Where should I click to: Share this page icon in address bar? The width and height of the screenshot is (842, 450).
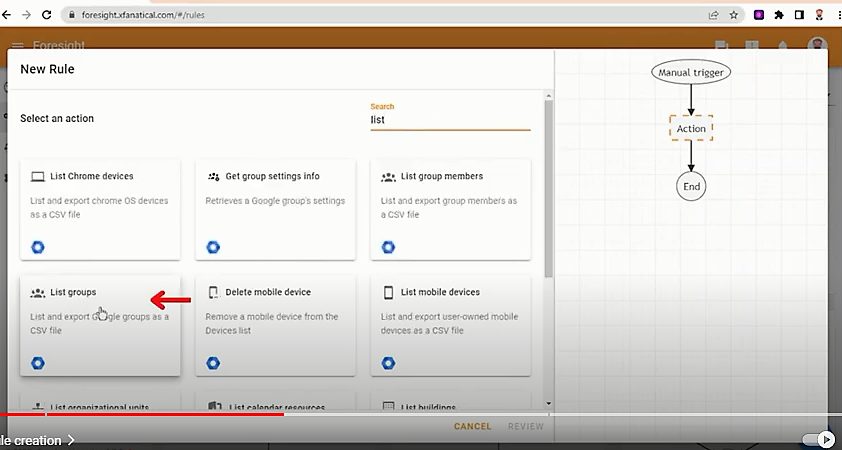pyautogui.click(x=714, y=15)
